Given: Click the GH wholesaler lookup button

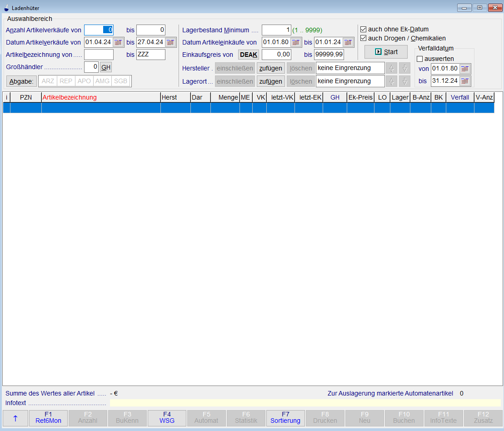Looking at the screenshot, I should [x=105, y=67].
